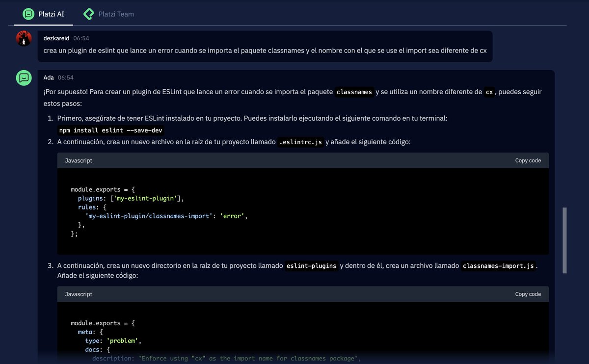This screenshot has width=589, height=364.
Task: Click the inline classnames-import.js filename
Action: coord(498,266)
